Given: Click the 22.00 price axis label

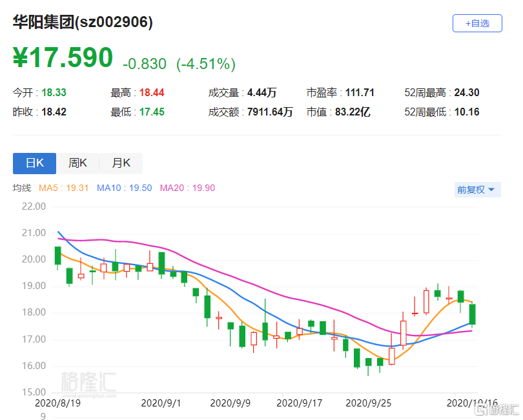Looking at the screenshot, I should (x=34, y=206).
